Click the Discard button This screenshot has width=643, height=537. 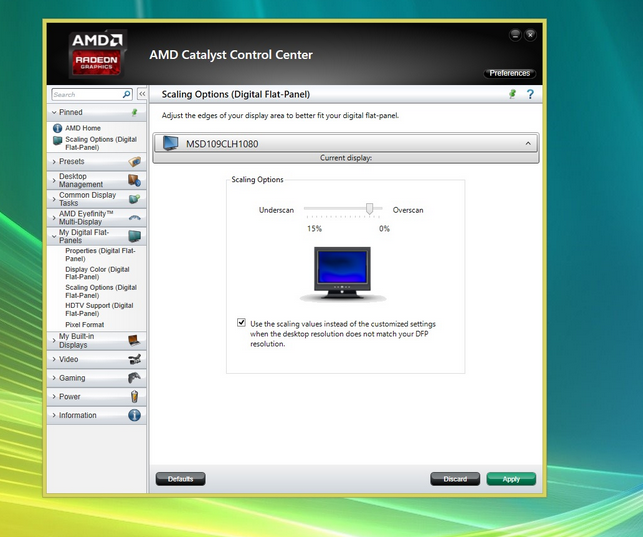(x=455, y=479)
